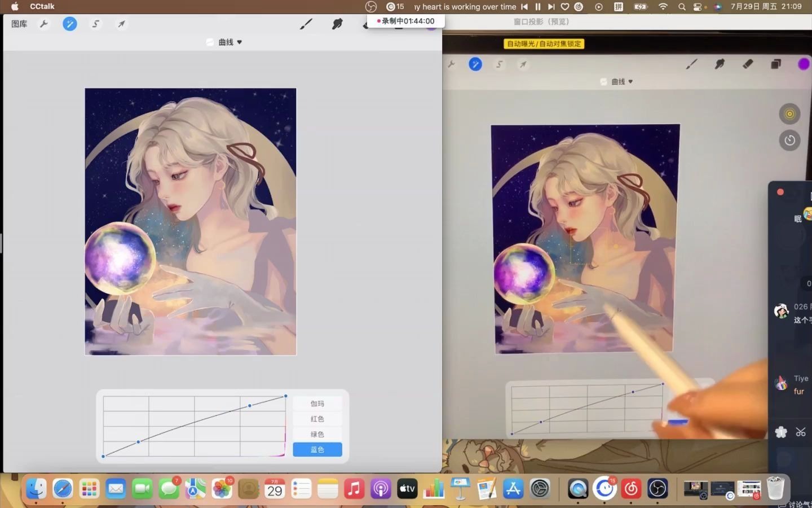This screenshot has height=508, width=812.
Task: Skip to next track in menu bar
Action: tap(551, 7)
